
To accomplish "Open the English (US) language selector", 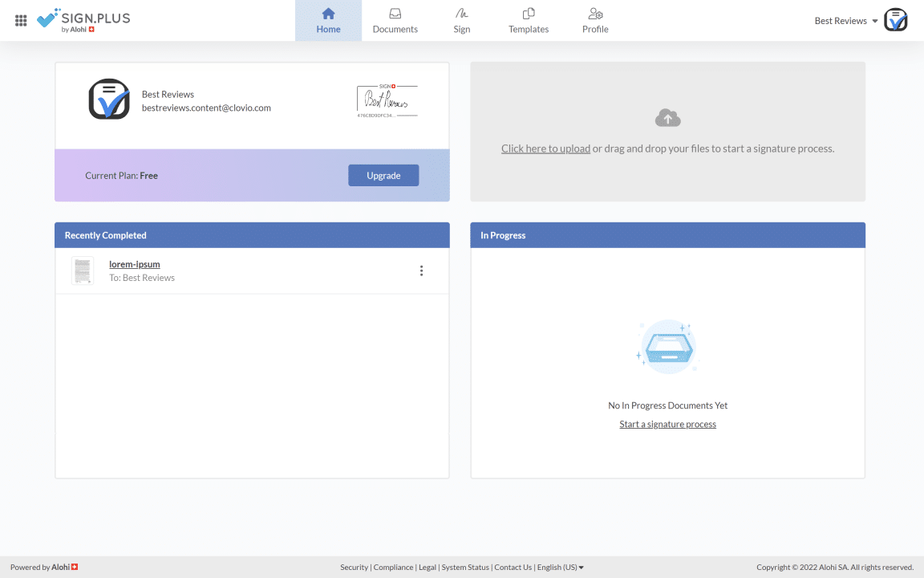I will pyautogui.click(x=560, y=567).
